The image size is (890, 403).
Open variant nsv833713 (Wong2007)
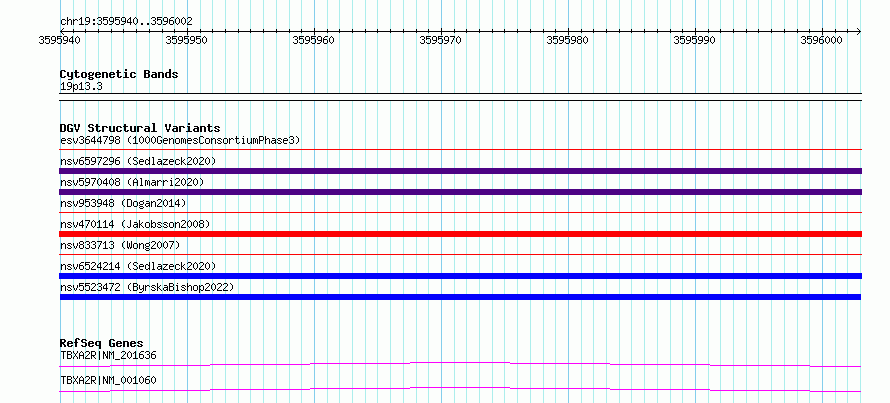120,245
